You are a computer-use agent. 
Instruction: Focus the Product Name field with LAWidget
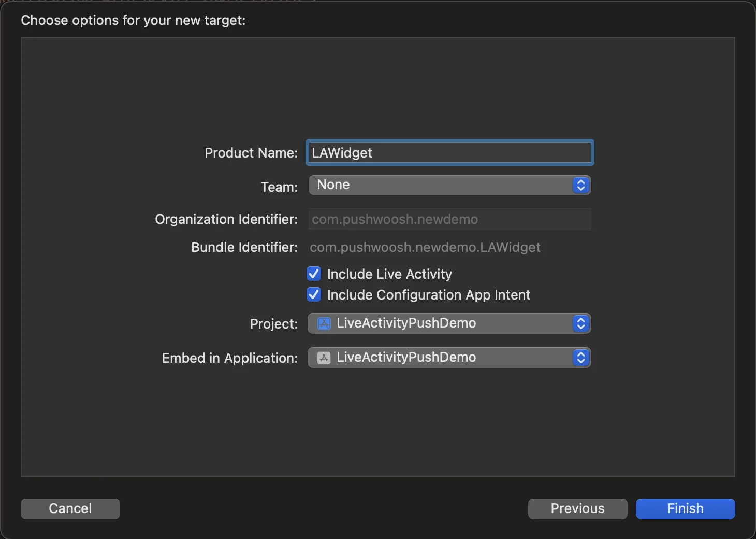449,153
